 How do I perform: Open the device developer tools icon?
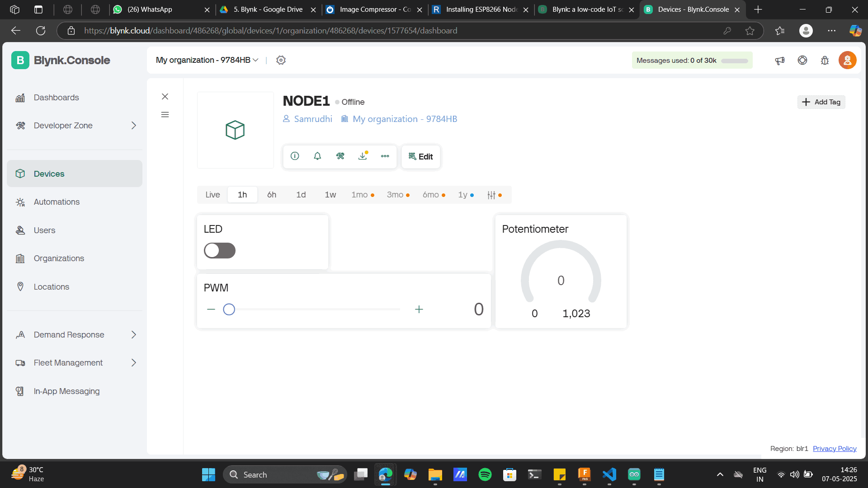pos(340,156)
